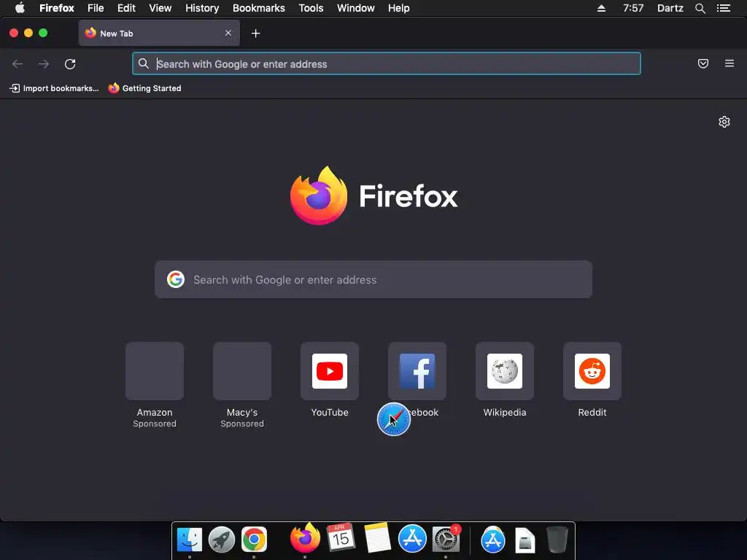The height and width of the screenshot is (560, 747).
Task: Open the History menu
Action: [x=202, y=8]
